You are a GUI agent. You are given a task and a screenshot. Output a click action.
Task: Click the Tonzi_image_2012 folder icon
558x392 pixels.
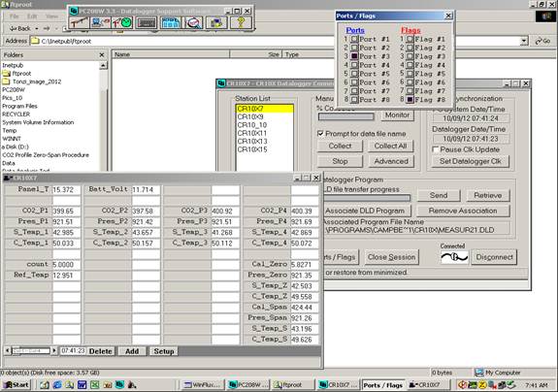[7, 82]
